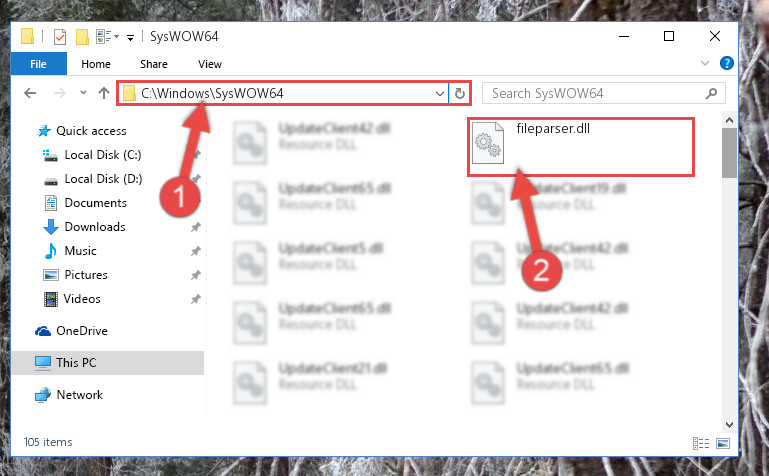This screenshot has width=769, height=476.
Task: Click the New folder quick access icon
Action: click(x=82, y=37)
